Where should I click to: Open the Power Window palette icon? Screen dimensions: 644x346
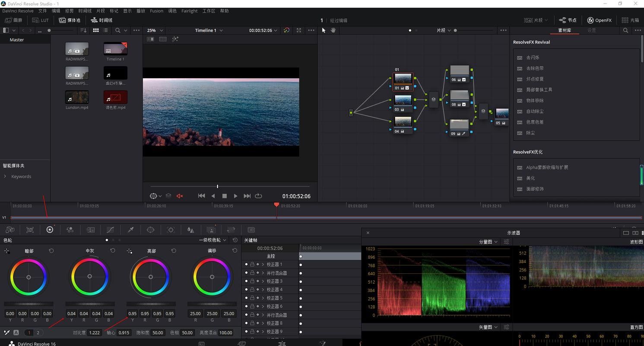point(150,230)
